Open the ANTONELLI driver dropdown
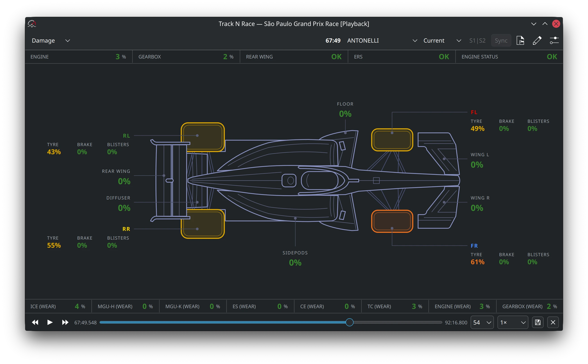This screenshot has height=364, width=588. (382, 40)
